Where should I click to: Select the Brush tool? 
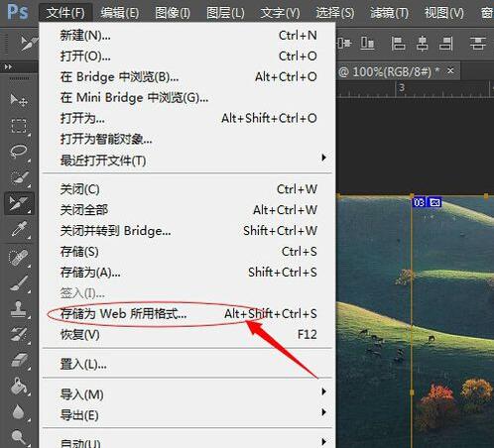(x=19, y=283)
